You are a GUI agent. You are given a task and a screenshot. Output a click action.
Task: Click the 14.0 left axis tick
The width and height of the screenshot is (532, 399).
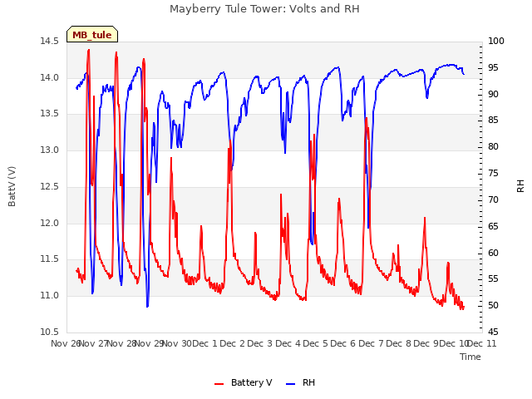click(49, 77)
